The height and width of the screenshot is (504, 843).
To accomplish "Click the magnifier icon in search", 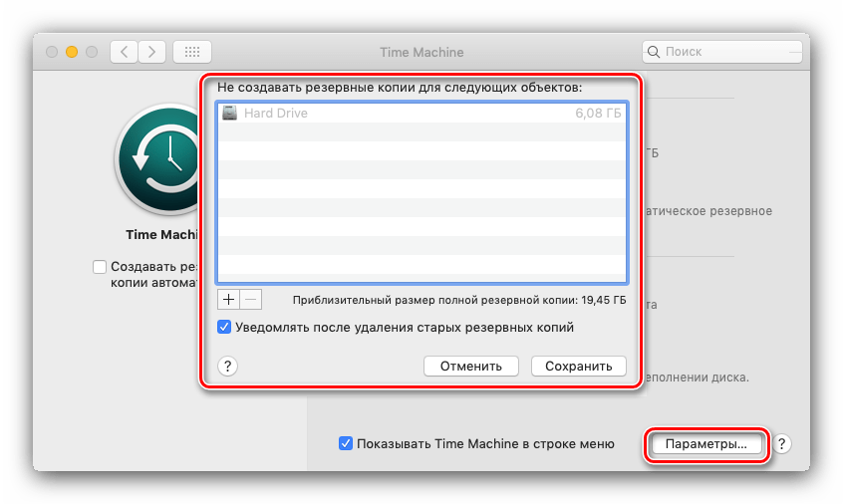I will coord(654,52).
